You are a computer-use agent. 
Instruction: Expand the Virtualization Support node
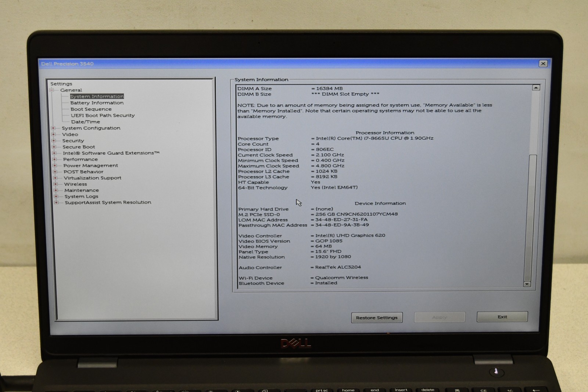pyautogui.click(x=55, y=178)
